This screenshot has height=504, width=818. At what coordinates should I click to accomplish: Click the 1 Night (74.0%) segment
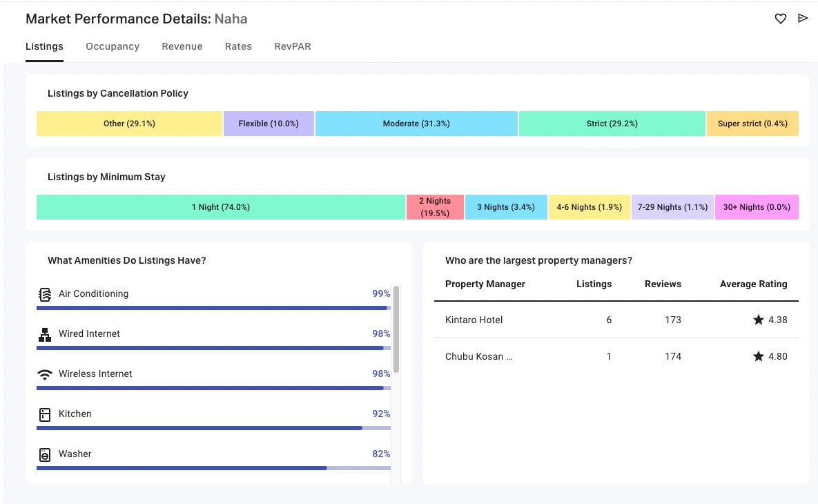[221, 207]
